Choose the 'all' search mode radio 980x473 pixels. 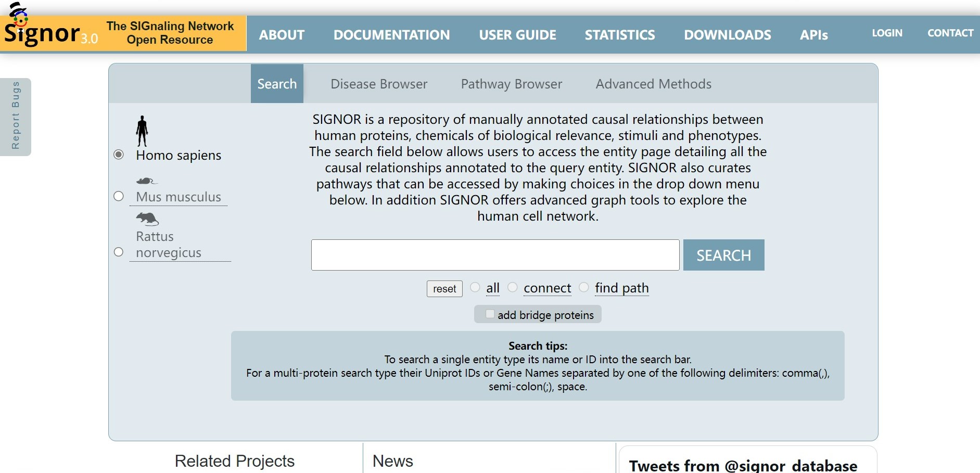tap(475, 287)
